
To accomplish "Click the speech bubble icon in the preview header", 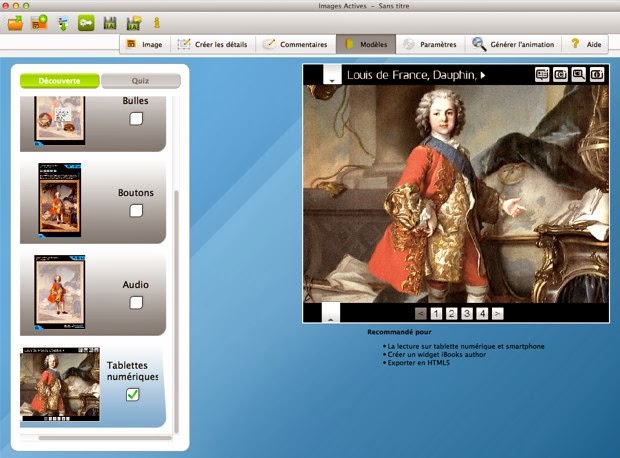I will click(542, 74).
